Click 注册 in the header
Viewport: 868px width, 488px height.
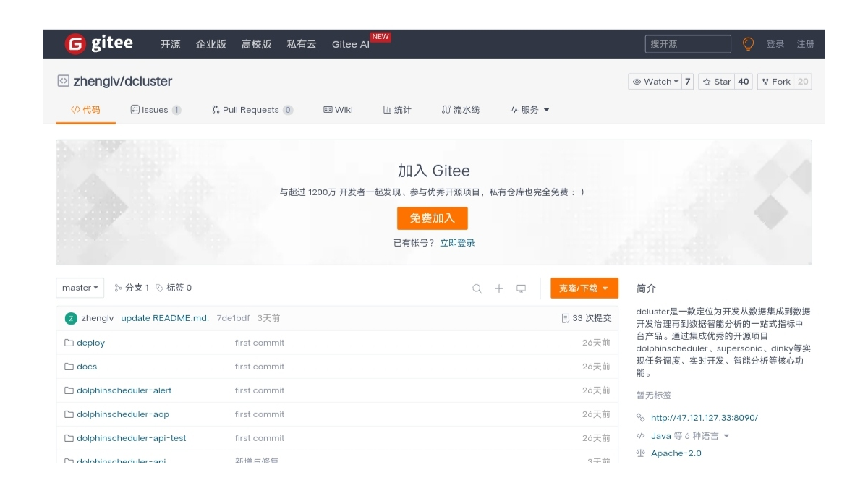coord(806,44)
